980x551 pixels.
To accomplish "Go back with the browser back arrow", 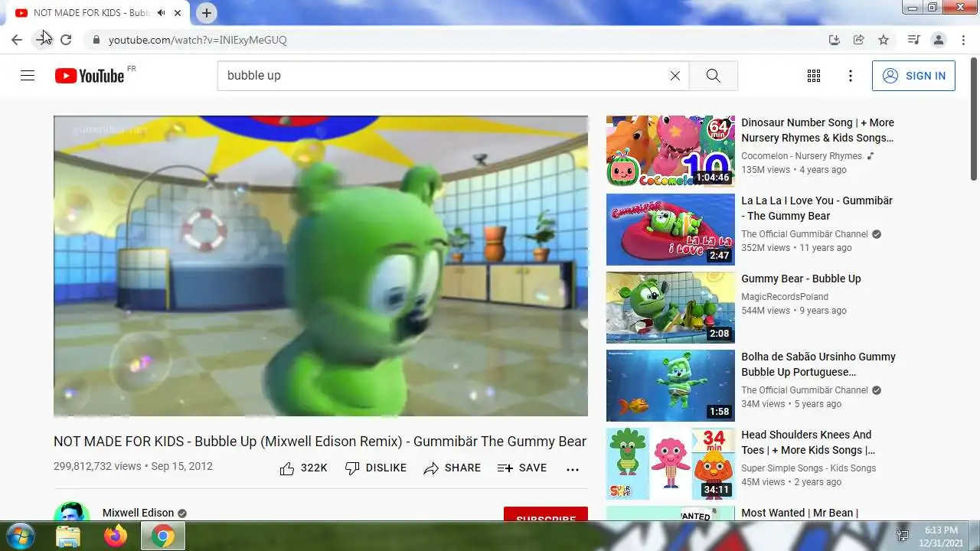I will [x=17, y=40].
